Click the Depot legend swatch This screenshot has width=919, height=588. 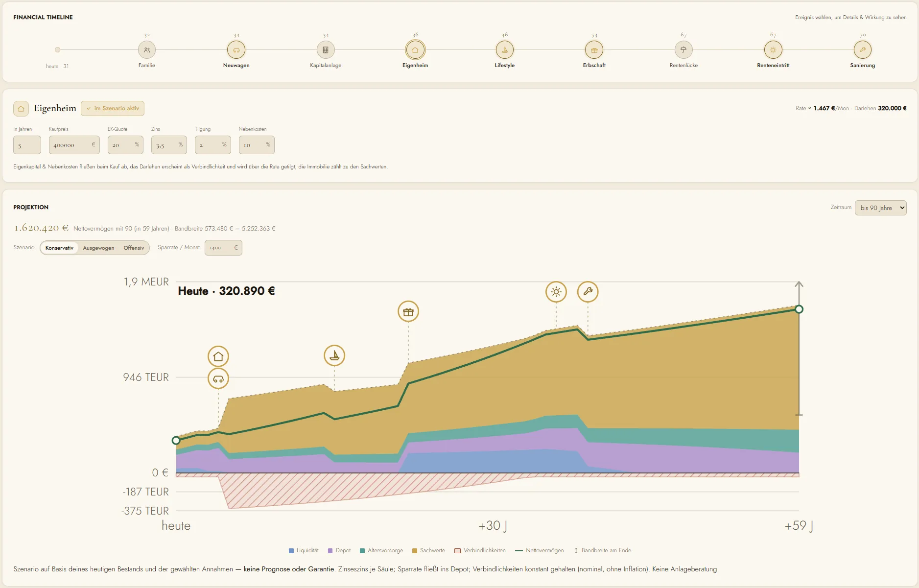pyautogui.click(x=330, y=551)
